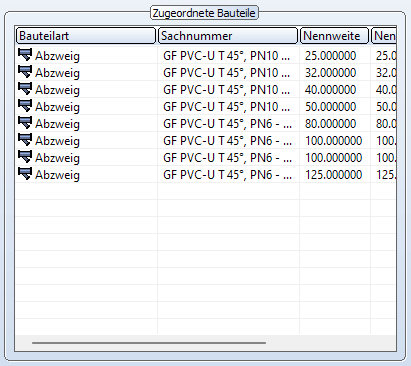Click the GF PVC-U Sachnummer in the 40.000000 row

[227, 90]
